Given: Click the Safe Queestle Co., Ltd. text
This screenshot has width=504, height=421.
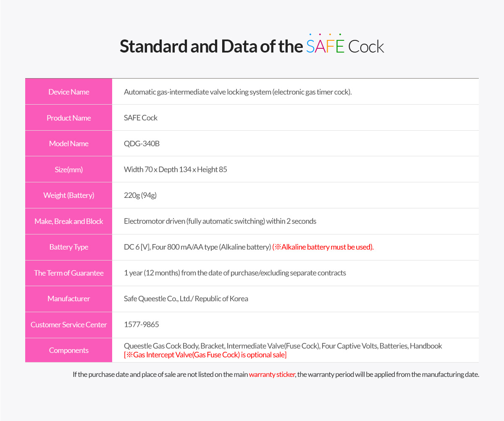Looking at the screenshot, I should pyautogui.click(x=157, y=299).
